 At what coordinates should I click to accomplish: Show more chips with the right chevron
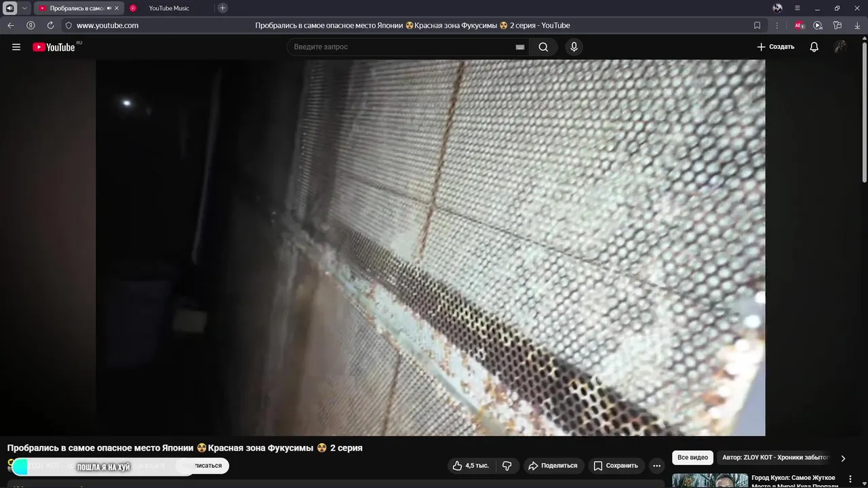tap(843, 458)
